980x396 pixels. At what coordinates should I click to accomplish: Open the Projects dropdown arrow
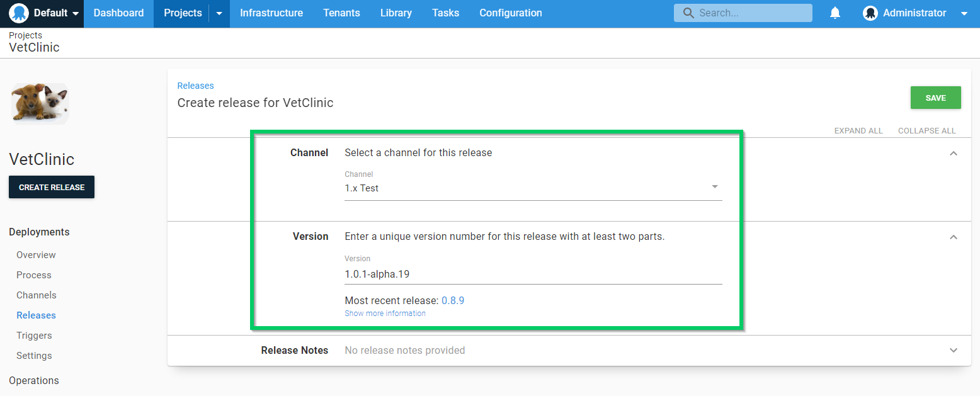click(219, 13)
